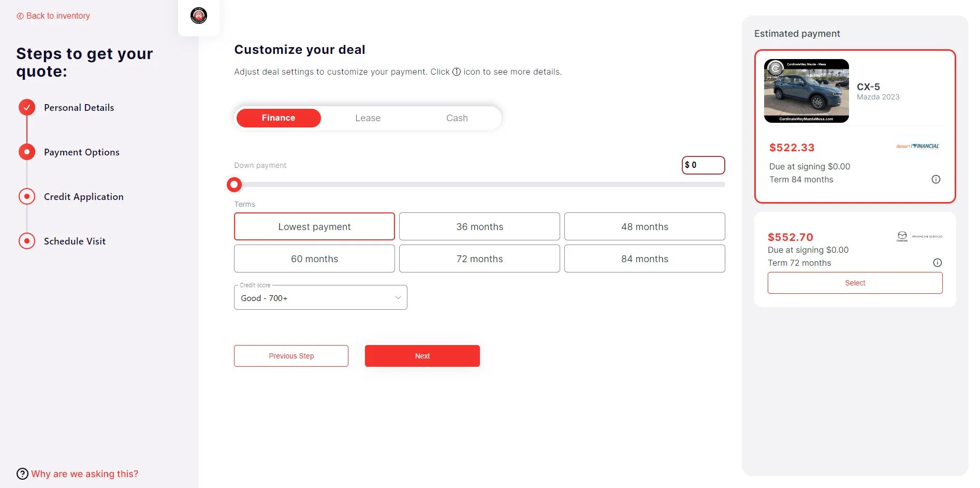Viewport: 980px width, 488px height.
Task: Switch to the Lease tab
Action: (x=368, y=118)
